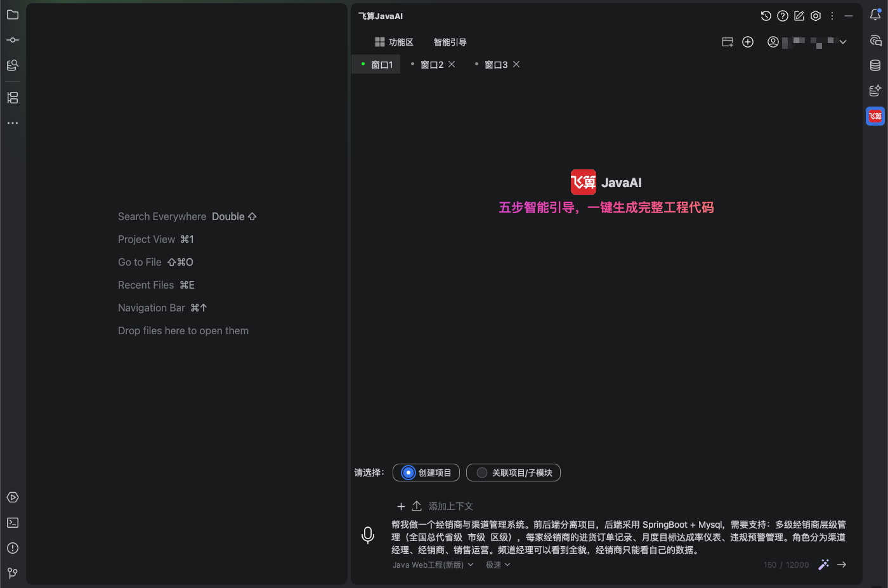Click the new window icon beside plus
The image size is (888, 588).
click(x=728, y=42)
